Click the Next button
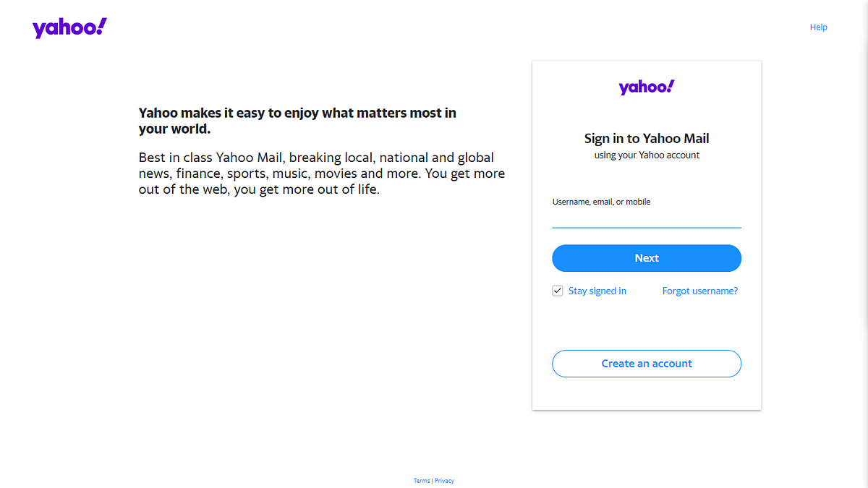Screen dimensions: 868x488 (646, 258)
